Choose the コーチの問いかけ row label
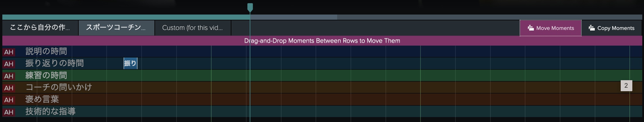 [x=59, y=87]
